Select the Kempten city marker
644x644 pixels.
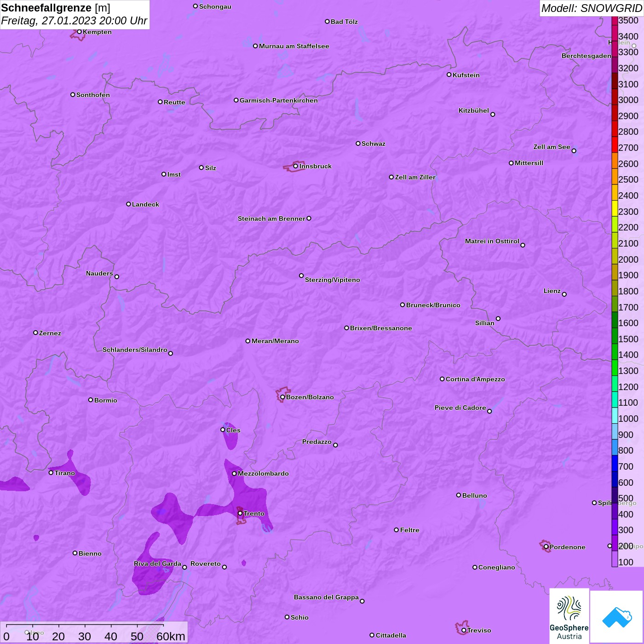[x=79, y=32]
